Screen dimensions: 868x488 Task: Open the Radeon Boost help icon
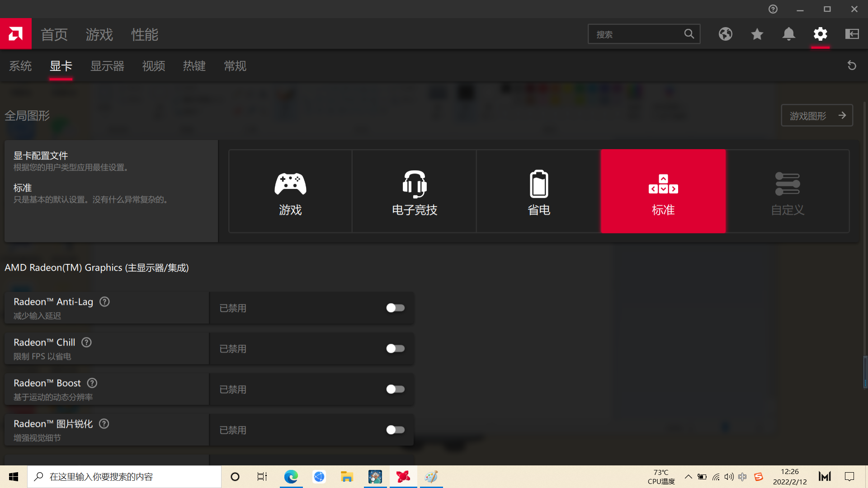(92, 383)
